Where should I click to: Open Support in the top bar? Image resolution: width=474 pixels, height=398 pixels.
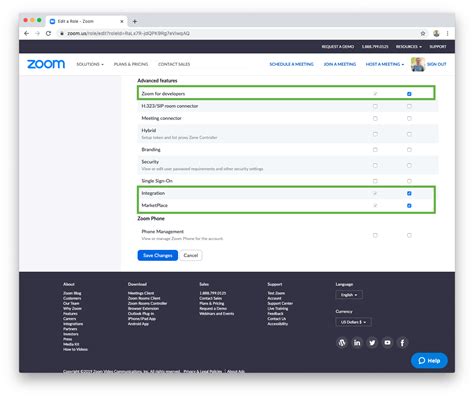[x=438, y=47]
